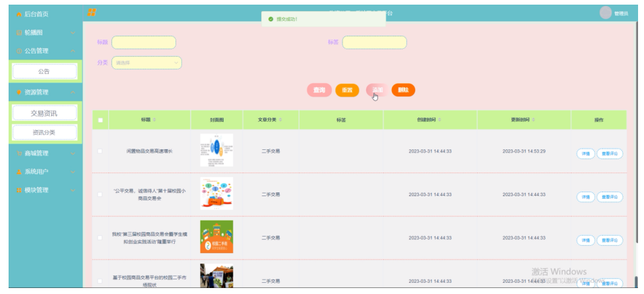Click the 管理员 username text
Screen dimensions: 644x294
[x=621, y=14]
